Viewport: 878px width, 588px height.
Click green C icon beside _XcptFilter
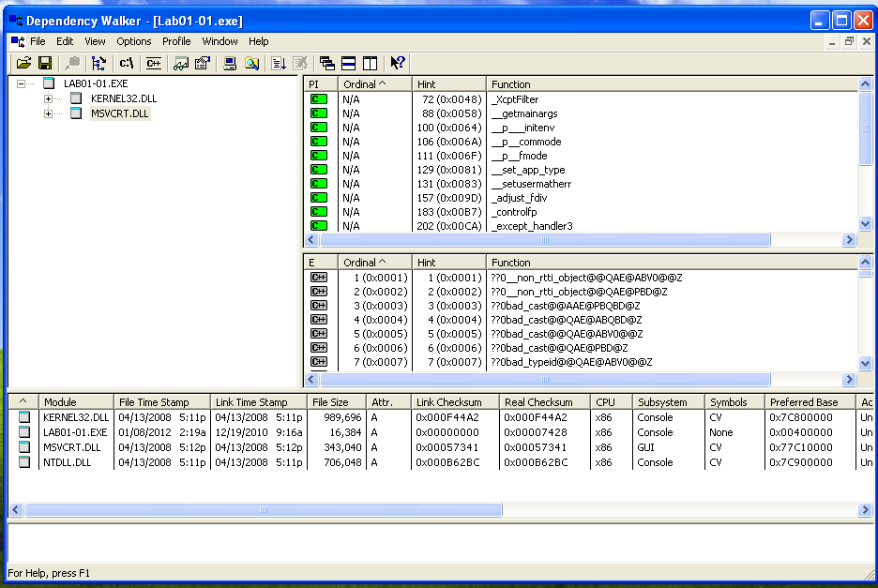[319, 99]
